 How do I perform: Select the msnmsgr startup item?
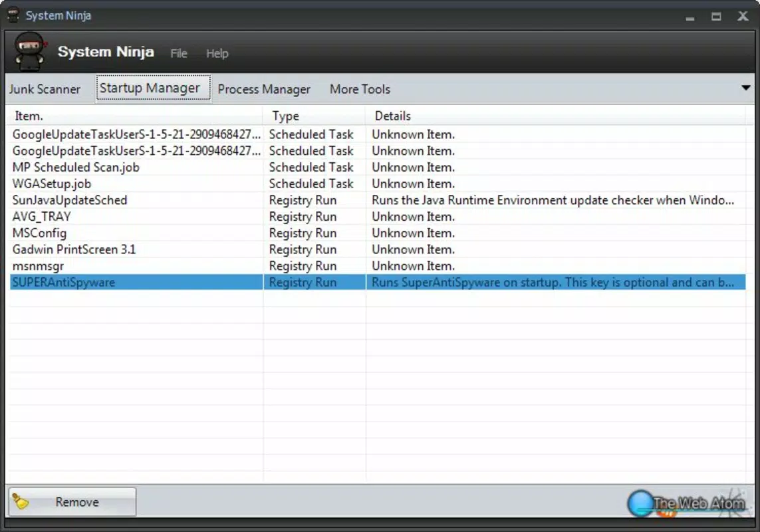[378, 266]
